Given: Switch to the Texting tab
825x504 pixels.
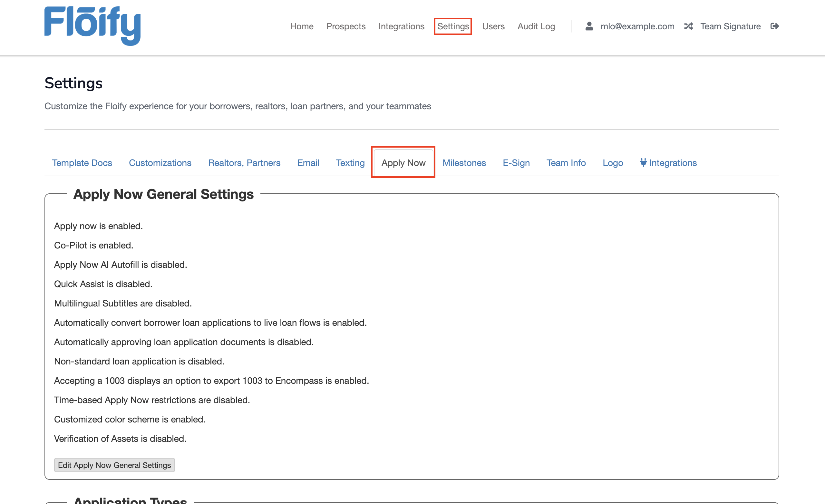Looking at the screenshot, I should (x=350, y=163).
